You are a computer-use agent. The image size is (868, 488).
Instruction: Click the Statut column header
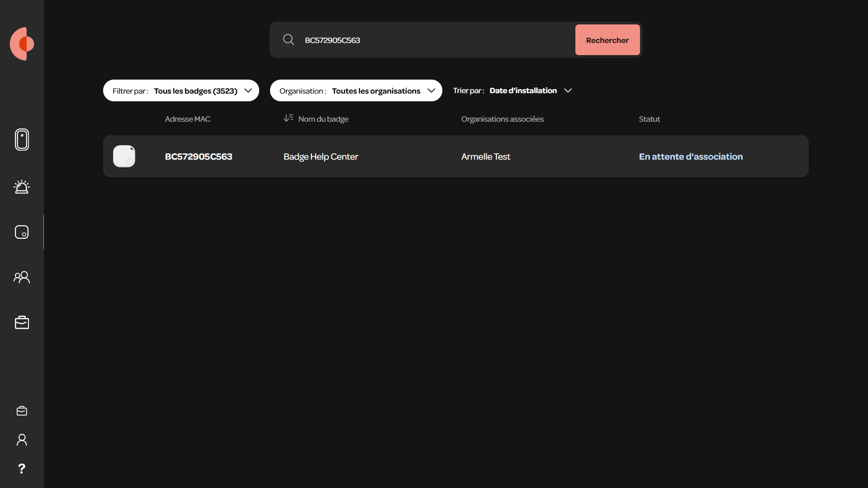(x=650, y=119)
